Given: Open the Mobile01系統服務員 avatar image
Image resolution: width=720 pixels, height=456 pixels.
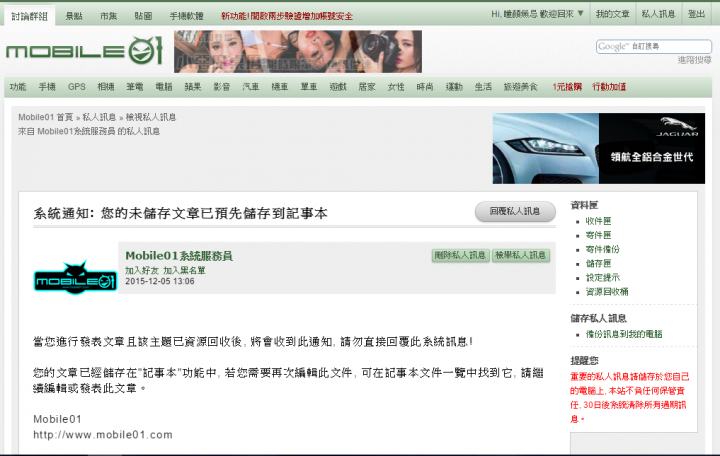Looking at the screenshot, I should coord(75,277).
